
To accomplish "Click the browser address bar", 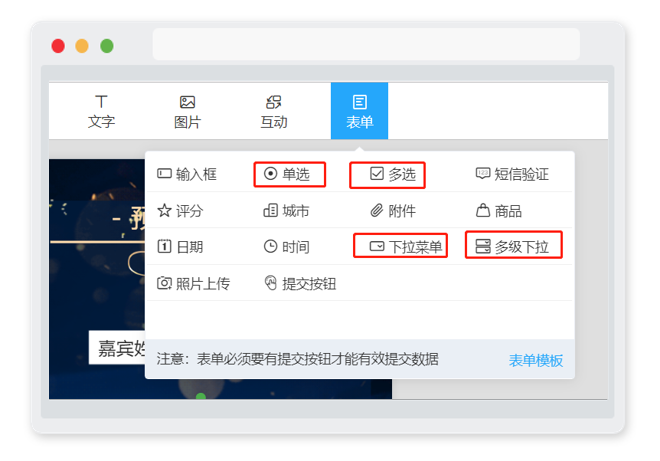I will click(366, 44).
